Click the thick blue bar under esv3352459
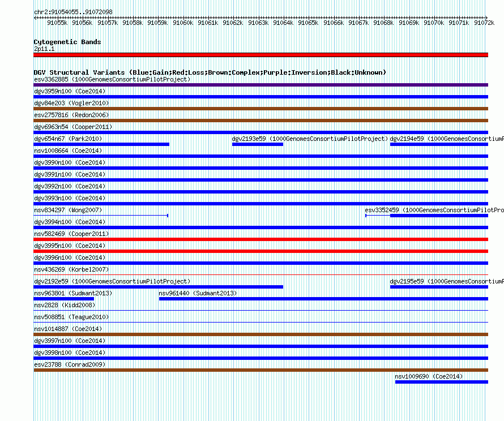 click(439, 216)
